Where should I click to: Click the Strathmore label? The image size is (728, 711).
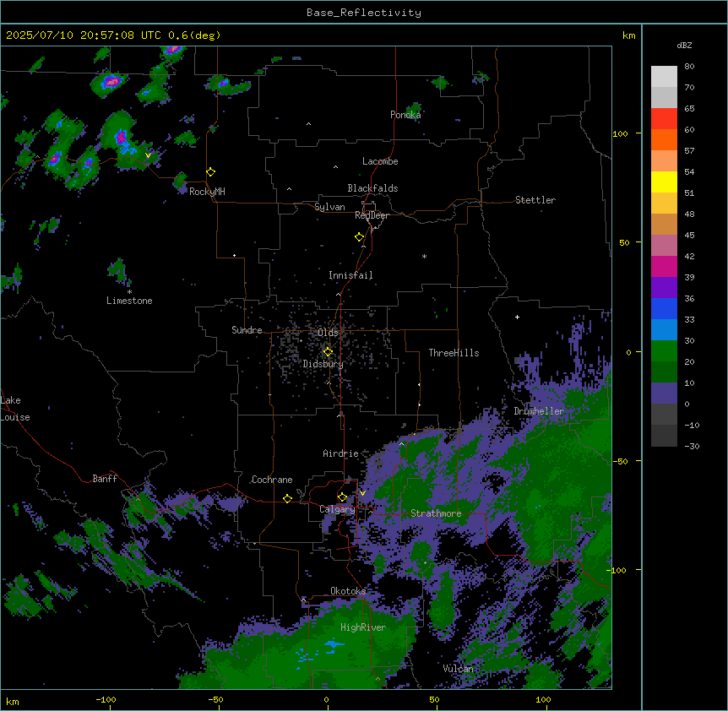436,513
